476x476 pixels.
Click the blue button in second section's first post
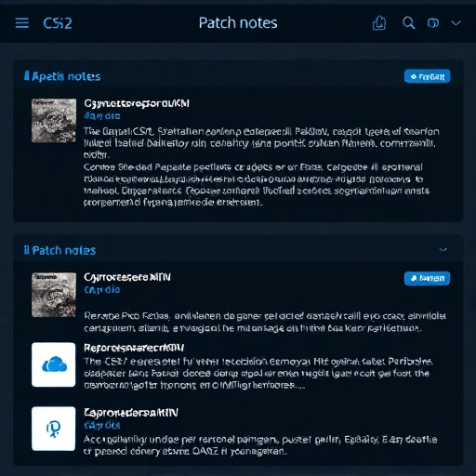click(427, 278)
